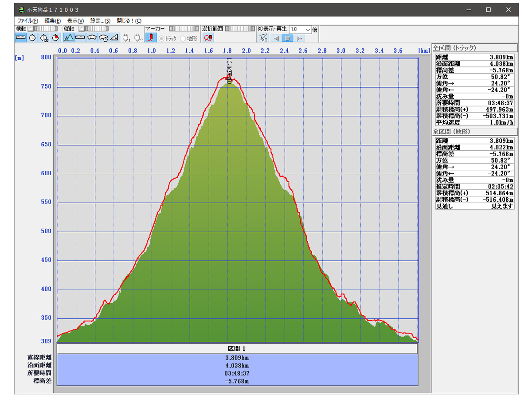Click the 3D view icon
The image size is (532, 399).
coord(263,38)
